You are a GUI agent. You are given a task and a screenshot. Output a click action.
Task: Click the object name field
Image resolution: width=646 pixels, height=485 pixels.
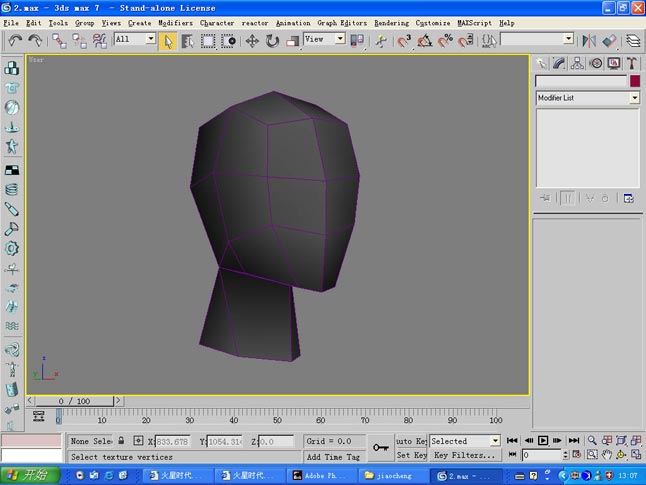click(x=581, y=81)
